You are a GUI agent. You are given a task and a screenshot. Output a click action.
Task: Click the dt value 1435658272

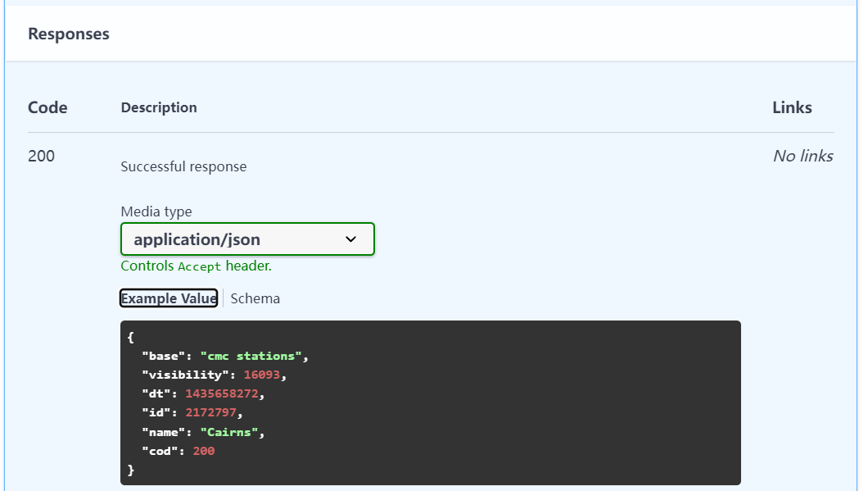[x=223, y=393]
